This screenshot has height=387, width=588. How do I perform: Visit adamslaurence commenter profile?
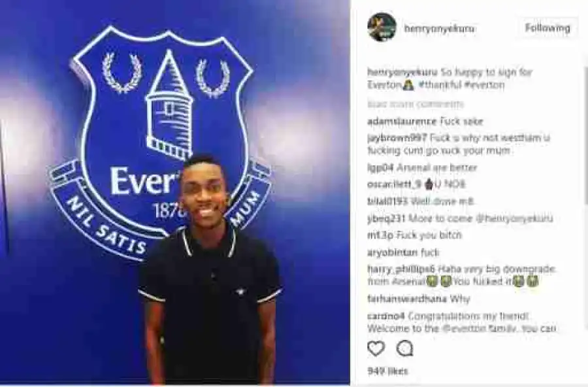[402, 122]
